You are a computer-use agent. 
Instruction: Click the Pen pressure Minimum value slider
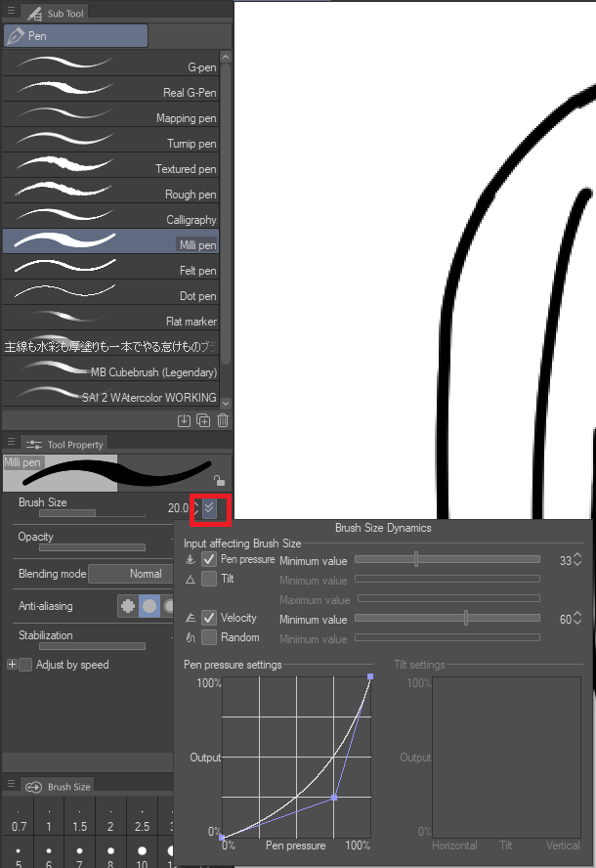click(447, 560)
